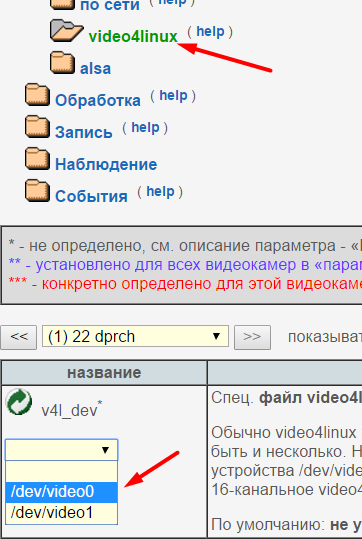Open the по сети section link
The image size is (362, 539).
point(110,5)
